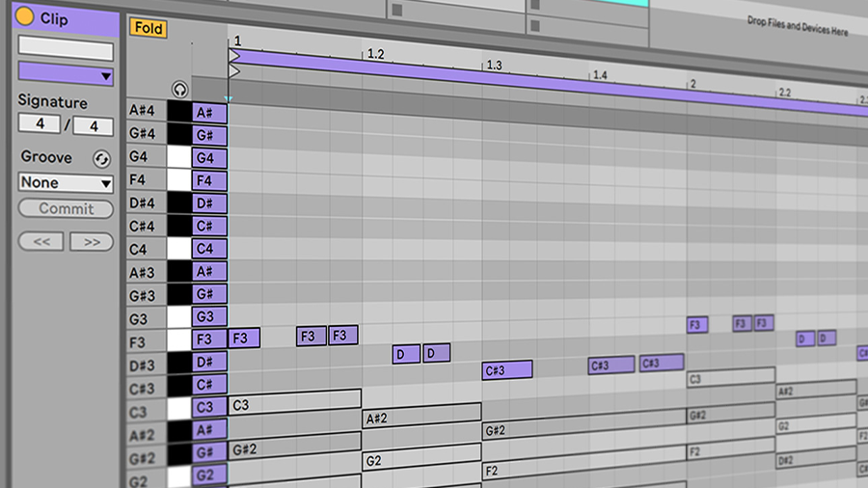Select the G#2 note at bar 1

(x=295, y=445)
